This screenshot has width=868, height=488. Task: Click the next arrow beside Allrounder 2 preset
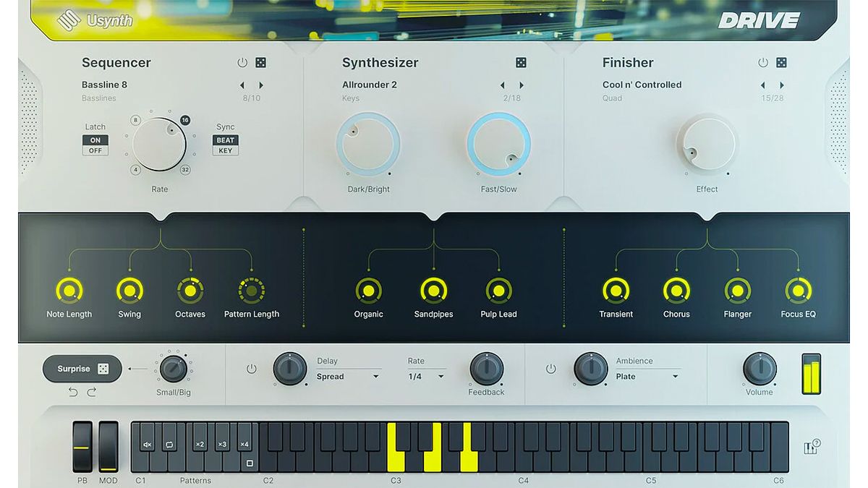pyautogui.click(x=522, y=85)
